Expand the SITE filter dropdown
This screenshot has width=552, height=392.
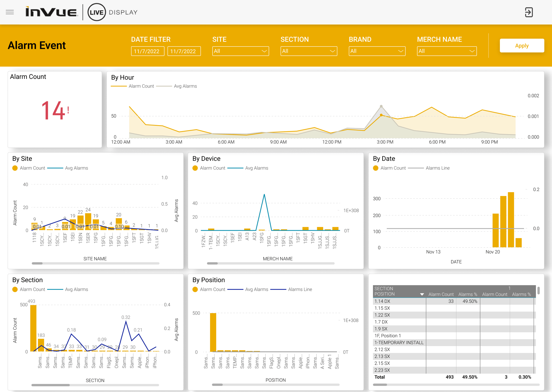tap(240, 51)
